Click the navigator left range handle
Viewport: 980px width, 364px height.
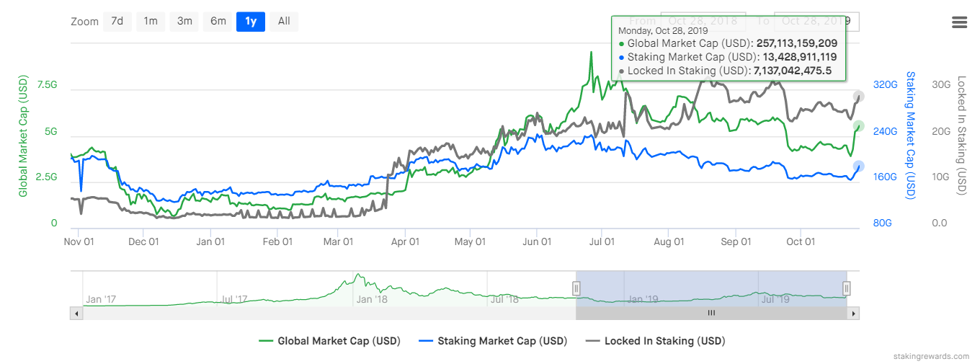576,288
